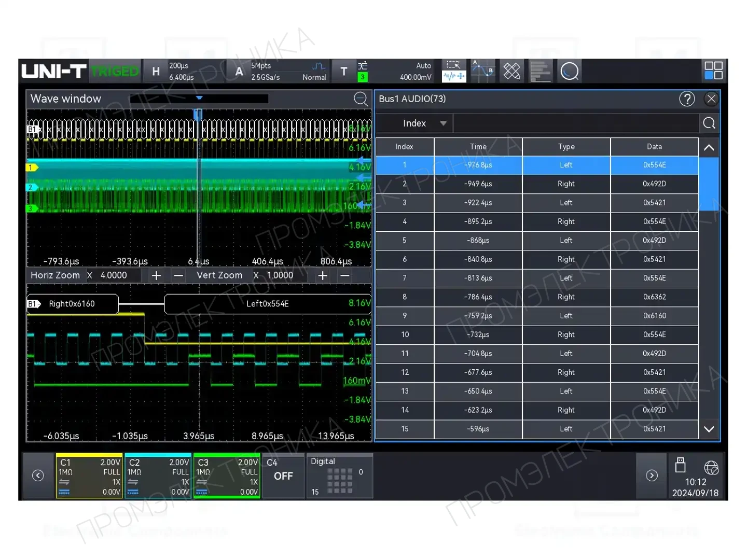The height and width of the screenshot is (560, 747).
Task: Toggle channel C2 settings tile
Action: pyautogui.click(x=158, y=476)
